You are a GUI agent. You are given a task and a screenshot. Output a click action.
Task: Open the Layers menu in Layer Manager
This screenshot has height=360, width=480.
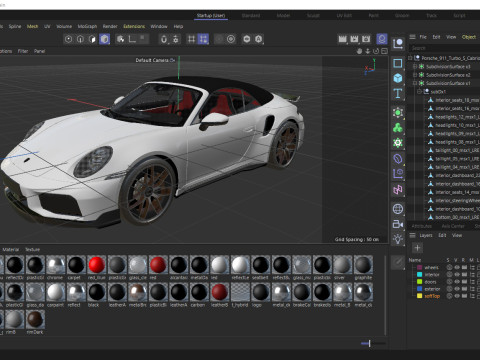point(426,235)
